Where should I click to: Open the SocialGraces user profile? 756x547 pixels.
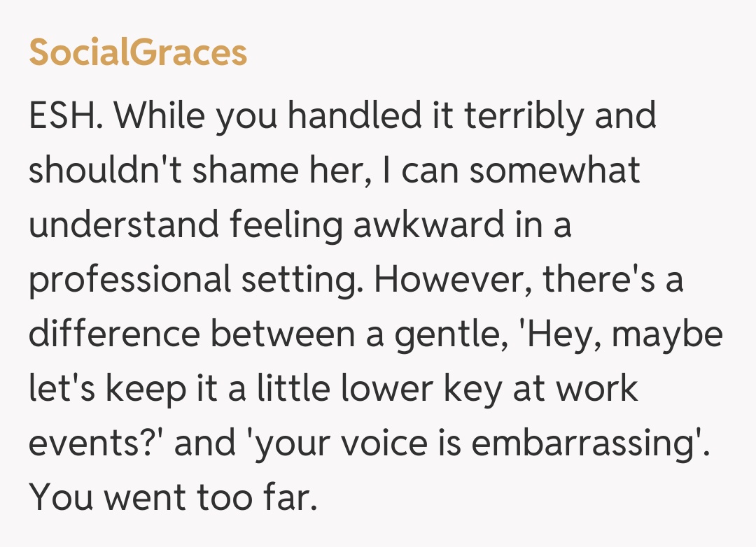click(138, 52)
